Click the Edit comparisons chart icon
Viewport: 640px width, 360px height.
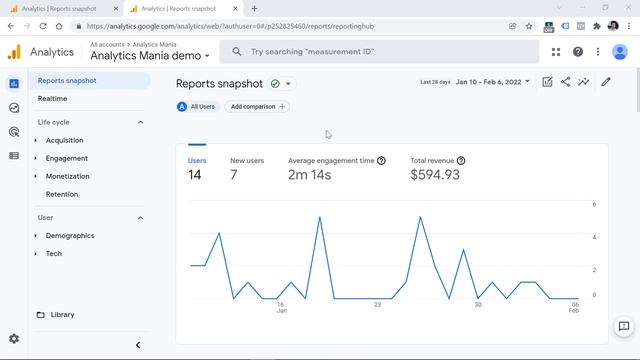(x=547, y=82)
